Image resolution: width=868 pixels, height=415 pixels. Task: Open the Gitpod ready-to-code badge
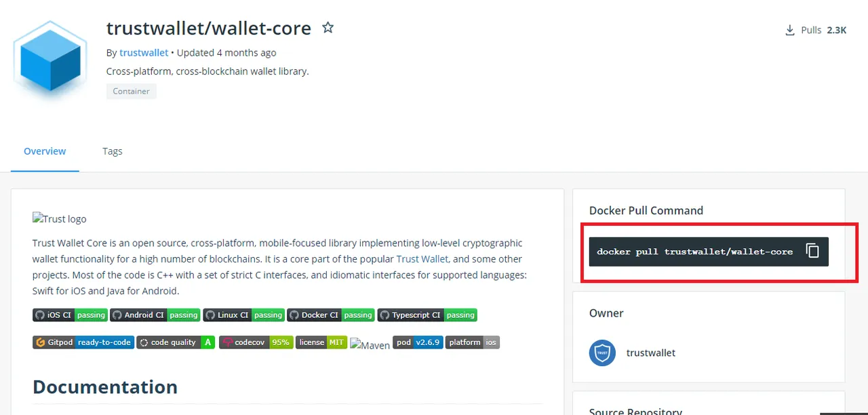click(83, 342)
